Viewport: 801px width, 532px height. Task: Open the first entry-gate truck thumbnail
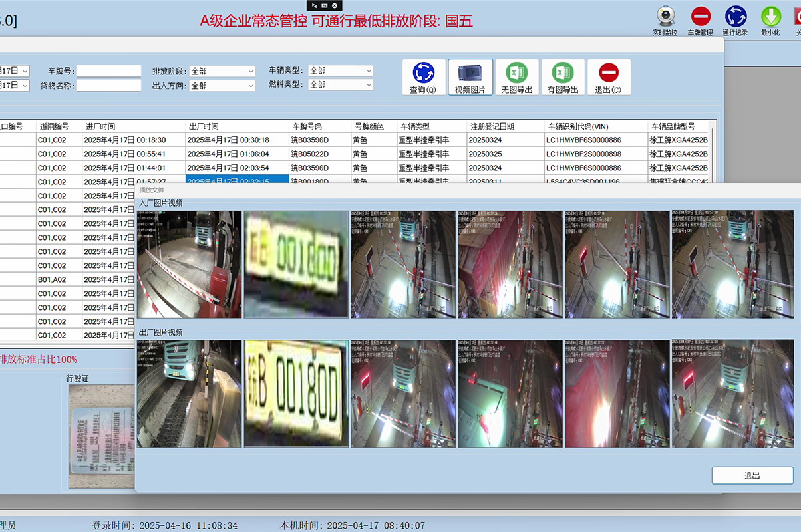coord(189,265)
